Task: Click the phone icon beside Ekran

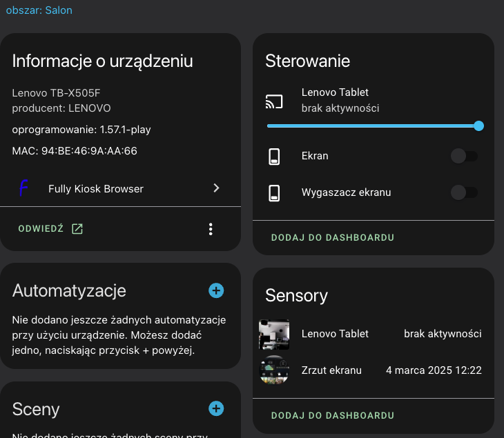Action: click(x=274, y=157)
